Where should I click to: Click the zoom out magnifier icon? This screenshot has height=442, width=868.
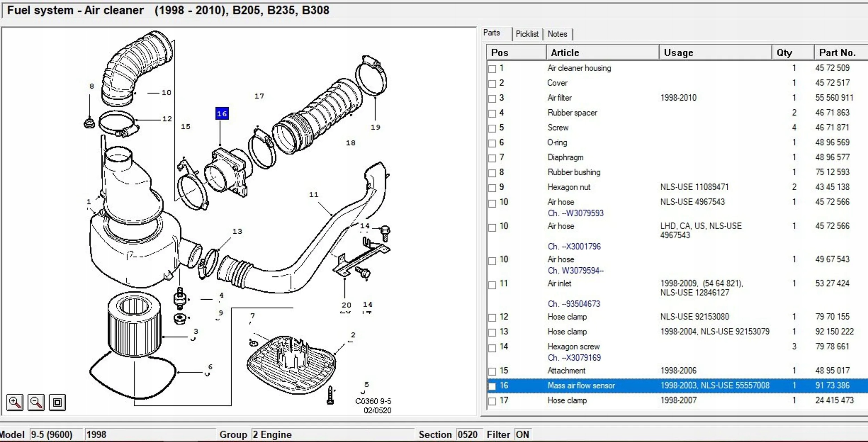coord(36,402)
